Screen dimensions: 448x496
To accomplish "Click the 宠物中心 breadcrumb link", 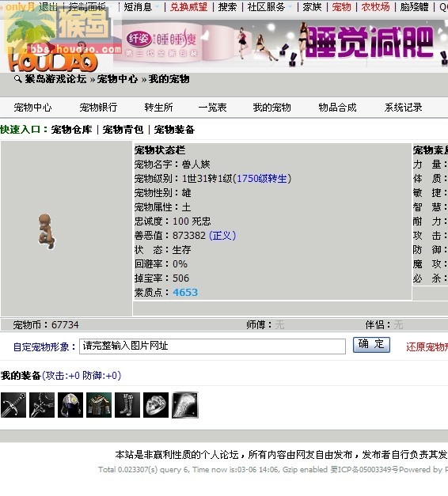I will tap(117, 79).
